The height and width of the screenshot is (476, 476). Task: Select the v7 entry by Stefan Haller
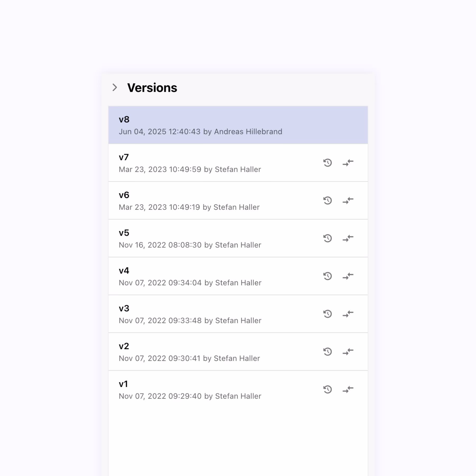[238, 163]
